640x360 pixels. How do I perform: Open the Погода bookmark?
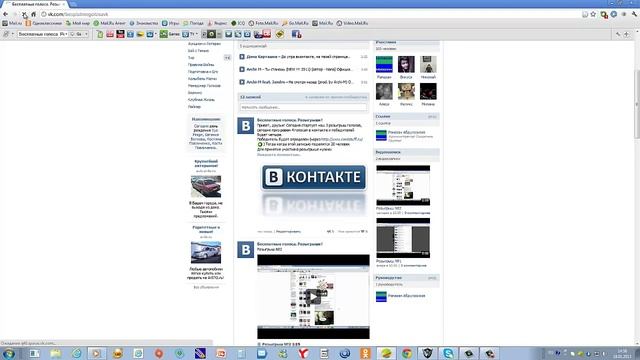tap(193, 23)
